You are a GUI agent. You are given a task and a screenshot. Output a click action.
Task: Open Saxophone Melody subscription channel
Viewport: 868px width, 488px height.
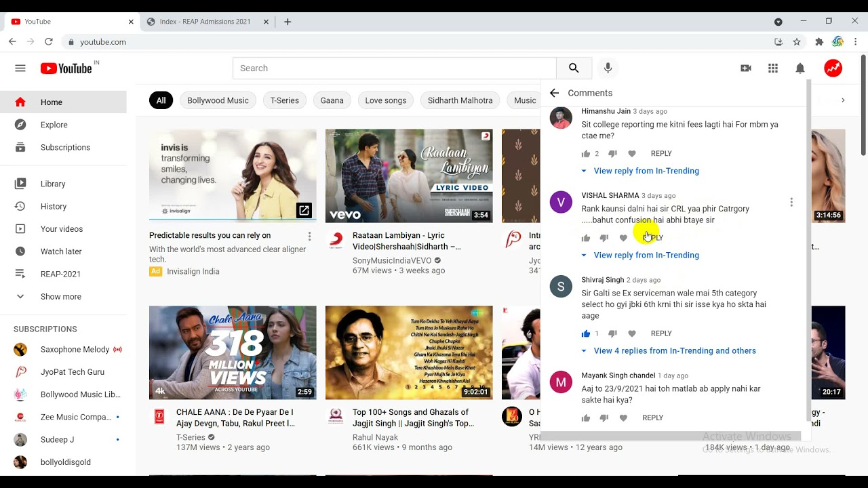pyautogui.click(x=63, y=350)
